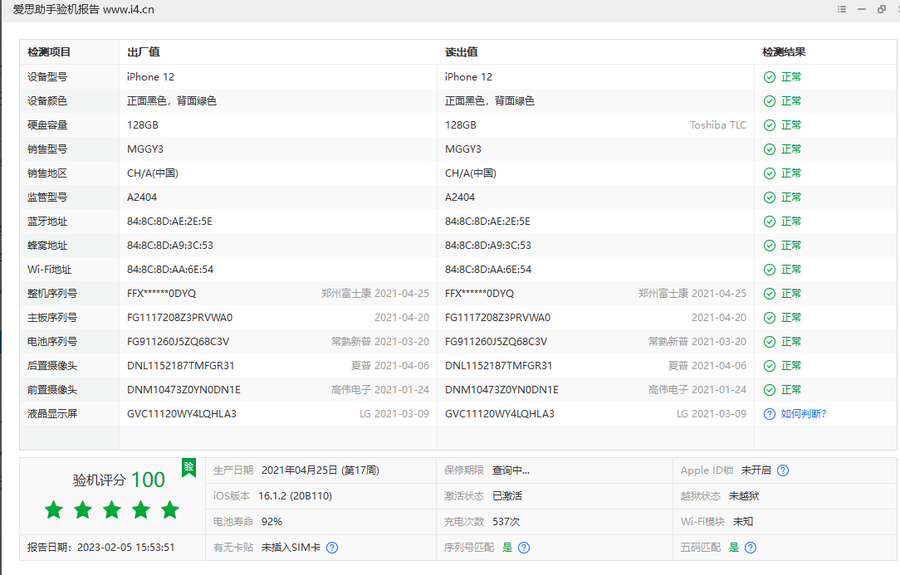Screen dimensions: 900x575
Task: Select read-out cellular address 84:8C:8D:A9:3C:53
Action: click(488, 246)
